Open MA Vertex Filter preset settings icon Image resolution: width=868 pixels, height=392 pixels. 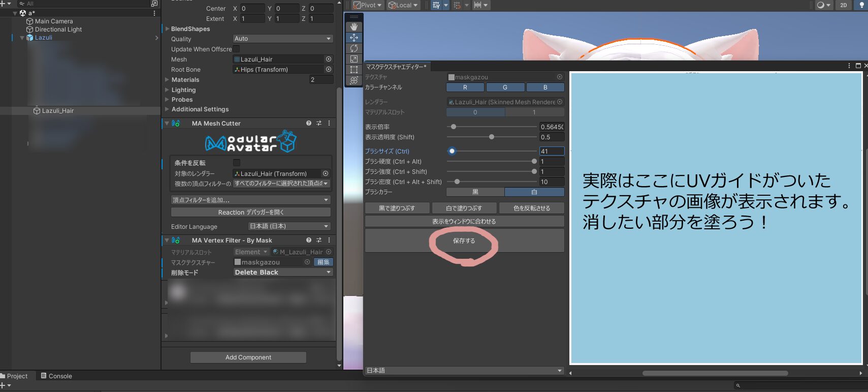(319, 240)
